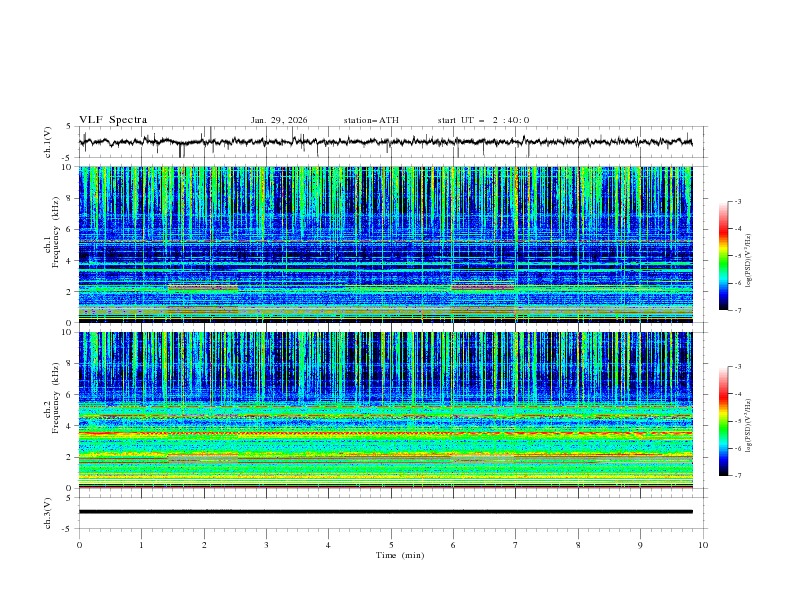The image size is (792, 612).
Task: Click the "4" kHz tick on ch.2 spectrogram
Action: click(71, 426)
